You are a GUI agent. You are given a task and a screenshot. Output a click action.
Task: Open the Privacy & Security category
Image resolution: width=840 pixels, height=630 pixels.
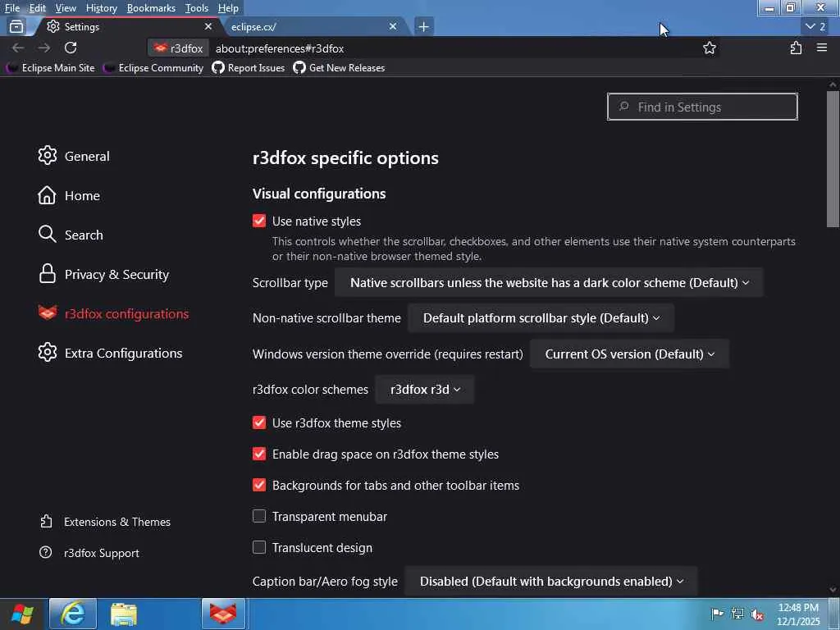point(103,274)
